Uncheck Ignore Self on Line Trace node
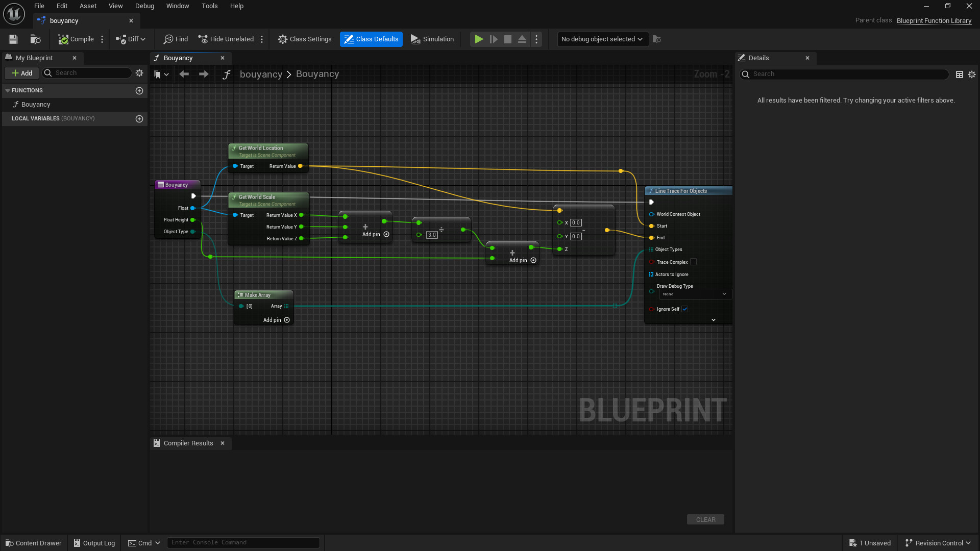 (684, 309)
